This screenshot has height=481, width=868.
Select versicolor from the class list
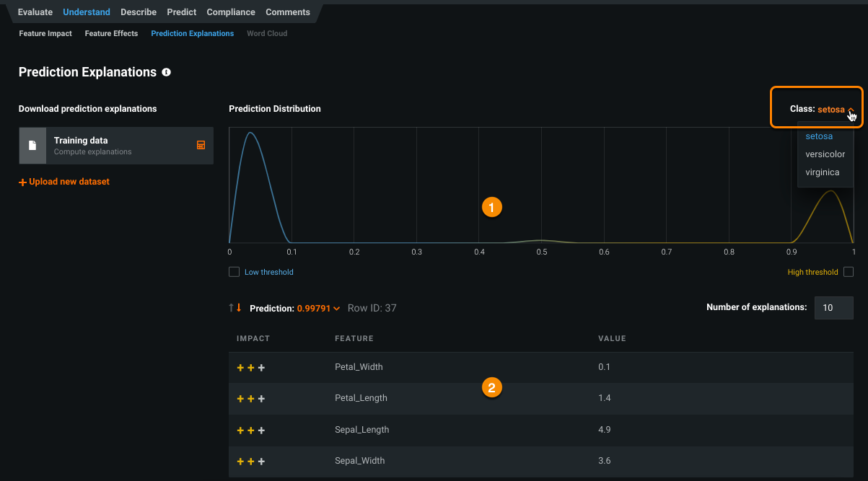pyautogui.click(x=825, y=154)
